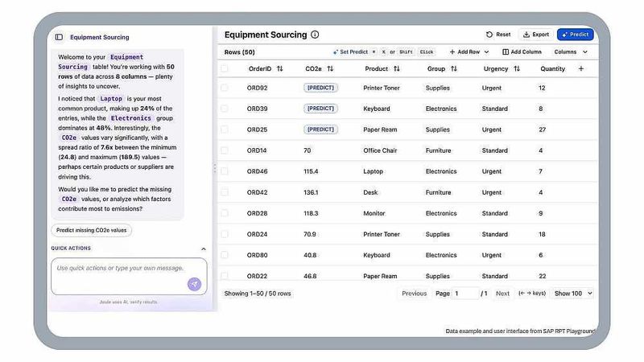Sort by Urgency column arrows
The width and height of the screenshot is (644, 362).
point(517,69)
